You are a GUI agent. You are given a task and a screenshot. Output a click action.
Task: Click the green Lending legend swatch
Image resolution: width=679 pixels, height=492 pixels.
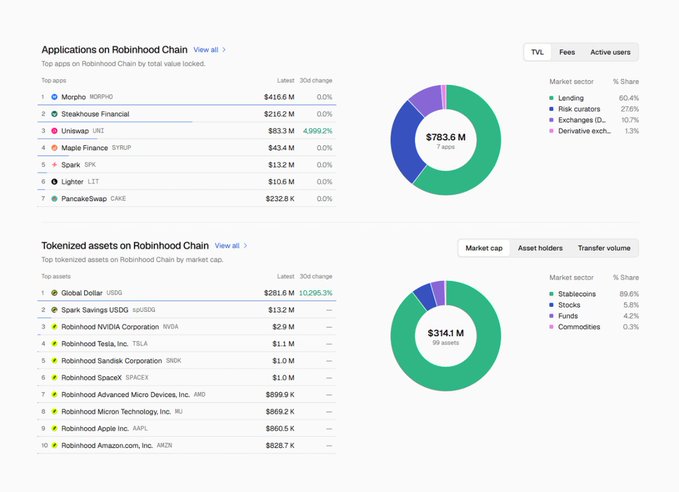pyautogui.click(x=551, y=98)
